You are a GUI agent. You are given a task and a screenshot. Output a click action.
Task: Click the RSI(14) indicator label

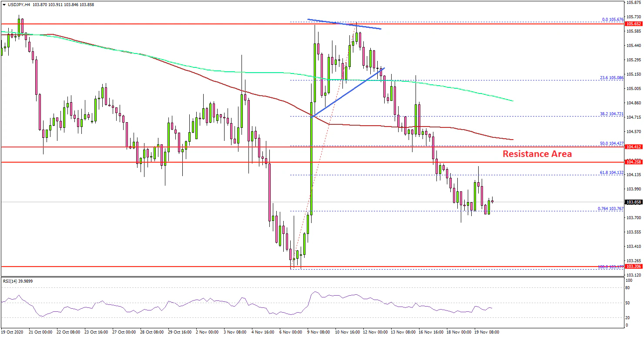[17, 281]
